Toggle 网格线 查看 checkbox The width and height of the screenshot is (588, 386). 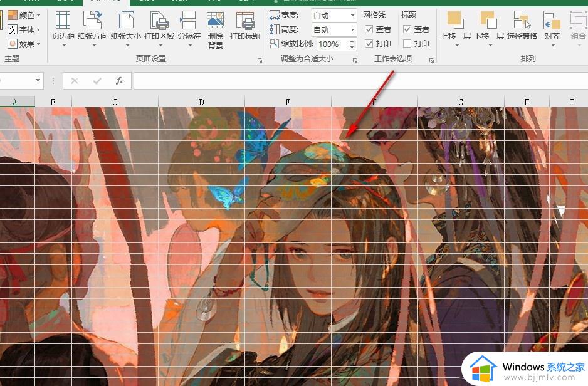(x=369, y=29)
